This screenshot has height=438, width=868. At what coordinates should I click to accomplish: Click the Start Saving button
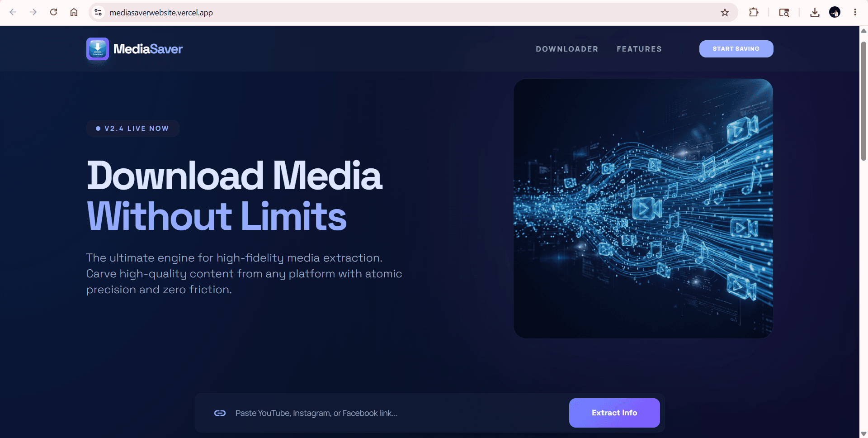[736, 49]
